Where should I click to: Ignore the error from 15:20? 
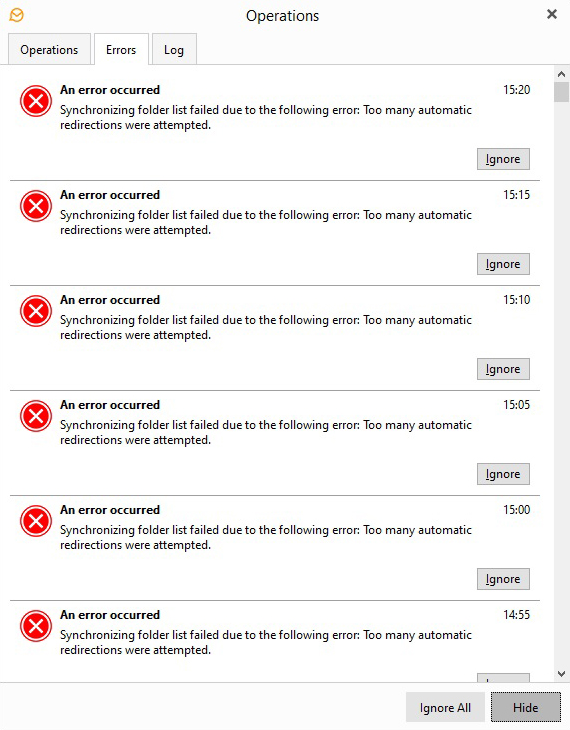coord(503,159)
